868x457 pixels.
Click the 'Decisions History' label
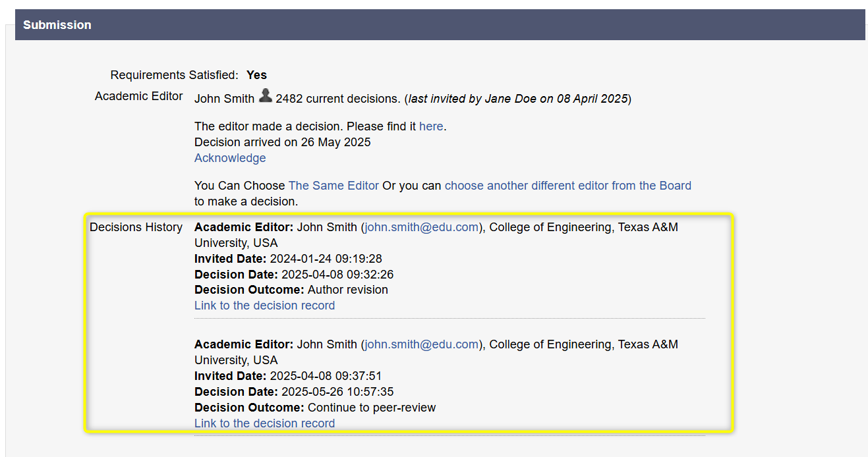(x=136, y=227)
